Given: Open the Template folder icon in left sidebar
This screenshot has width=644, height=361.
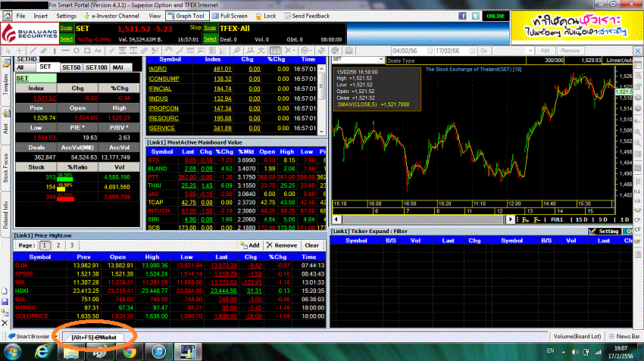Looking at the screenshot, I should pos(6,63).
